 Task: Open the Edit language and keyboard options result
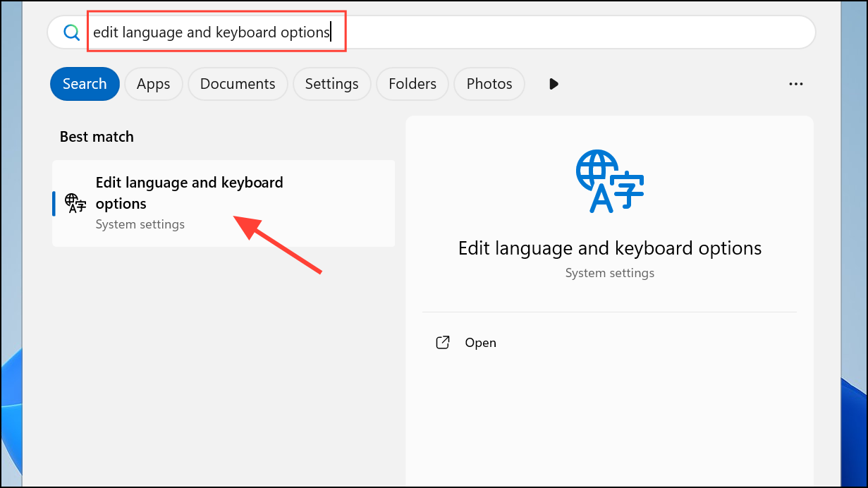(189, 193)
